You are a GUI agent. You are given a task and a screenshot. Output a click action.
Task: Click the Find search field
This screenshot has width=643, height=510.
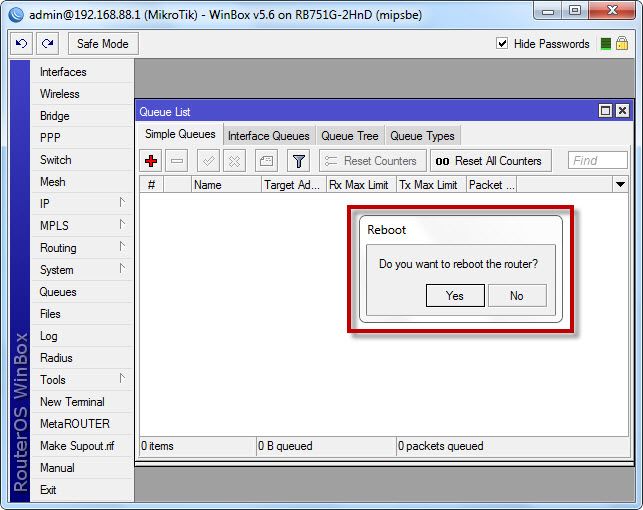click(598, 161)
